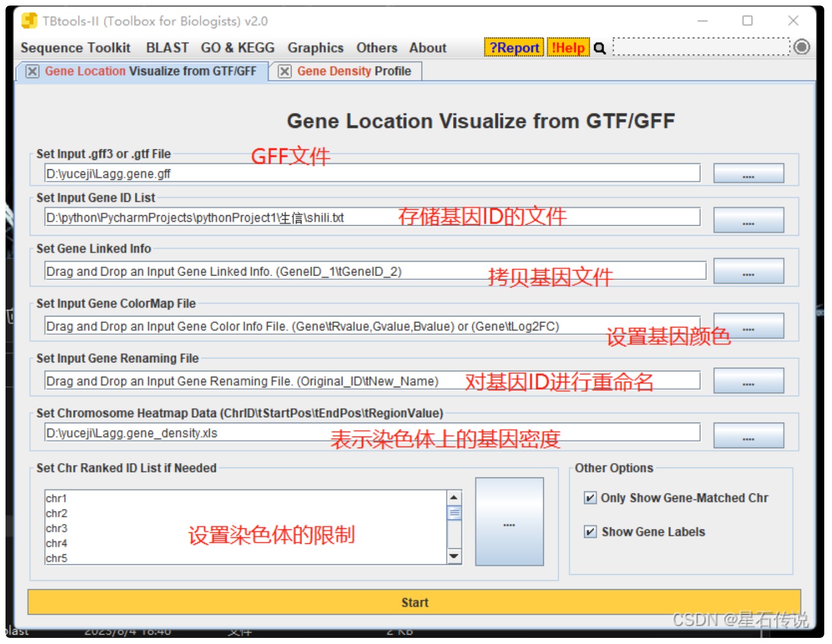Click the dashed search text box

pyautogui.click(x=701, y=47)
